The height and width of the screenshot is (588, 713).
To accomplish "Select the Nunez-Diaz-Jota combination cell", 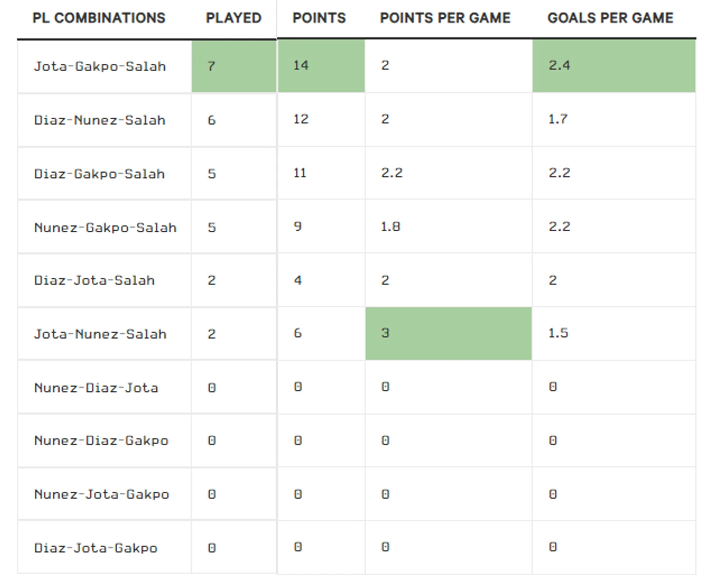I will pos(96,388).
